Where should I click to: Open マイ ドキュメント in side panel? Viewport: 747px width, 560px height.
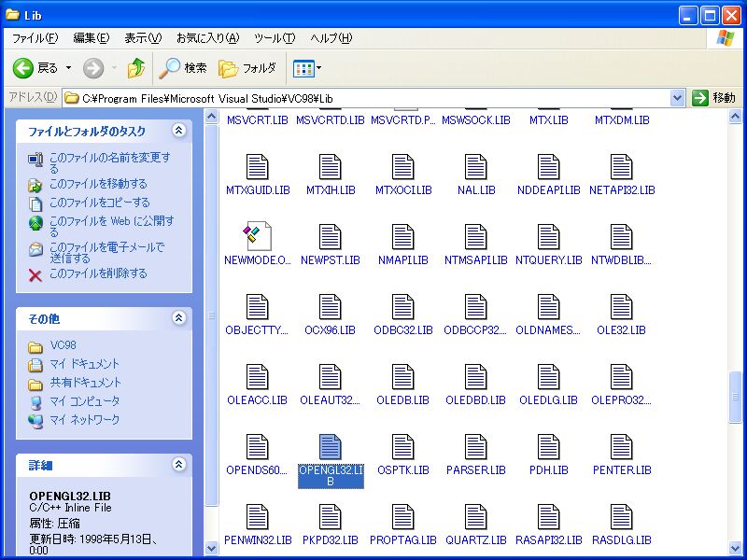(x=85, y=364)
